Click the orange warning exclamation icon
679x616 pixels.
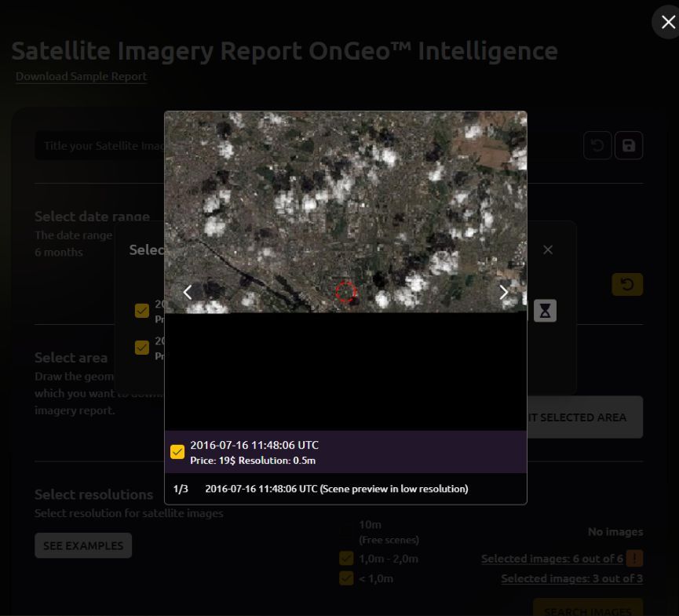click(635, 559)
